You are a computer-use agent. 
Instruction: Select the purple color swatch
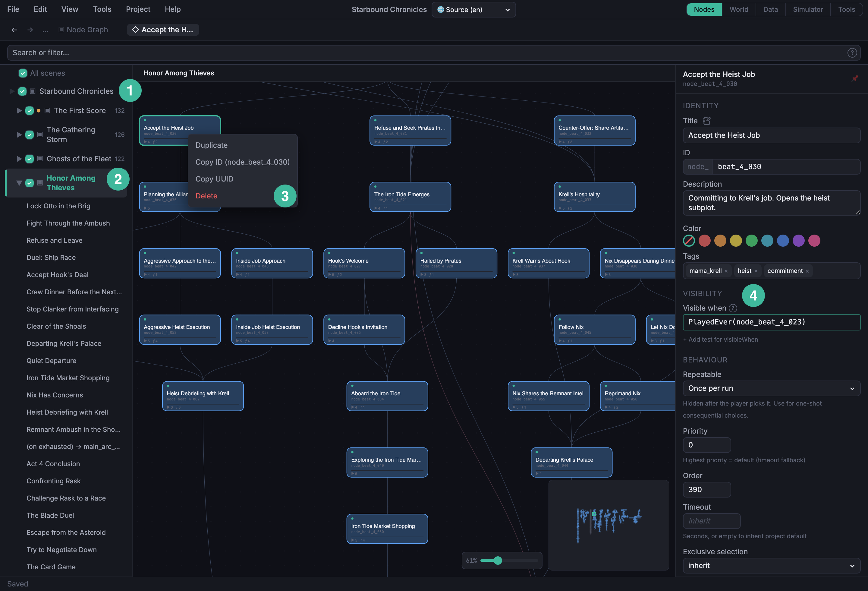(799, 241)
